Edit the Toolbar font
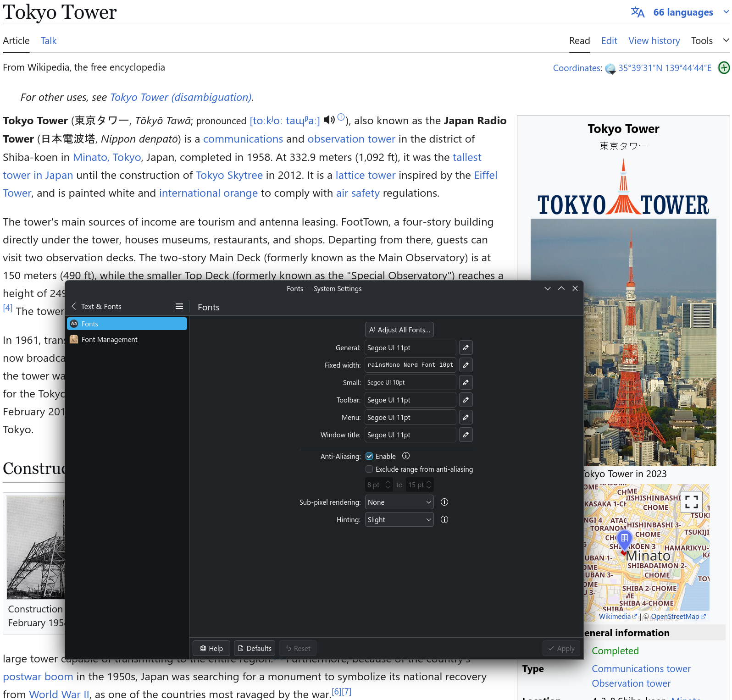This screenshot has width=732, height=700. pos(466,400)
